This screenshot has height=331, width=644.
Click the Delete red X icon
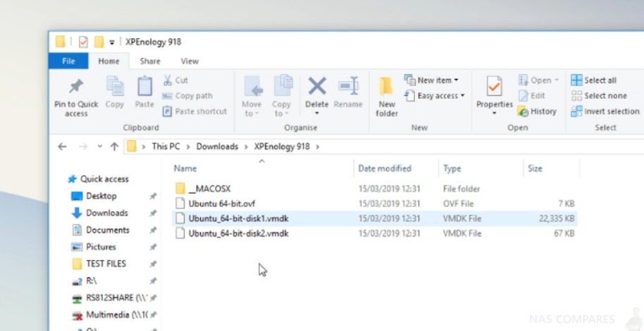[316, 86]
